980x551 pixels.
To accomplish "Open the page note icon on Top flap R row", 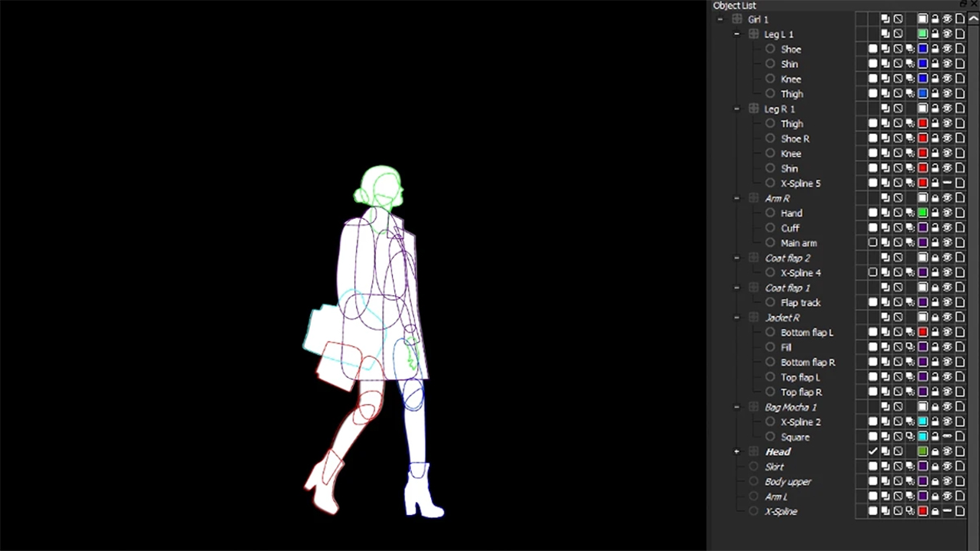I will [960, 392].
